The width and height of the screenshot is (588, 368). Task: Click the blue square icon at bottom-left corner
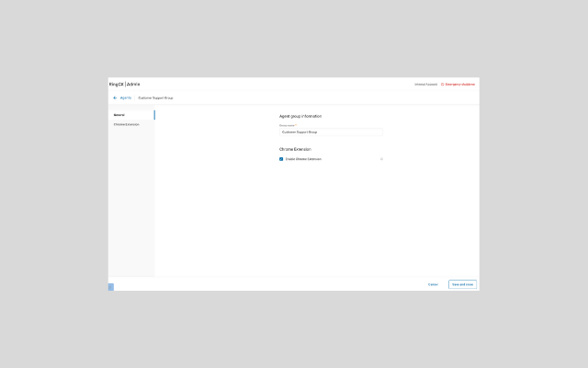(x=111, y=287)
